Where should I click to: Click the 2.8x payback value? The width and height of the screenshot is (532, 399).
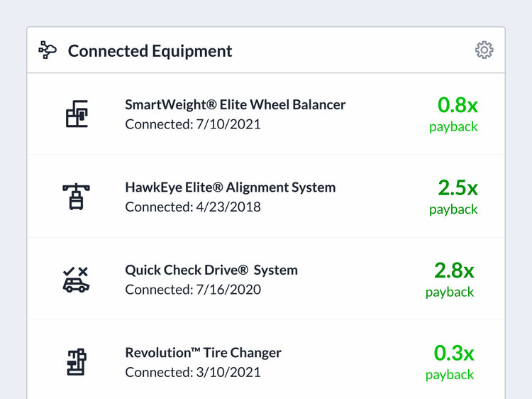point(454,270)
